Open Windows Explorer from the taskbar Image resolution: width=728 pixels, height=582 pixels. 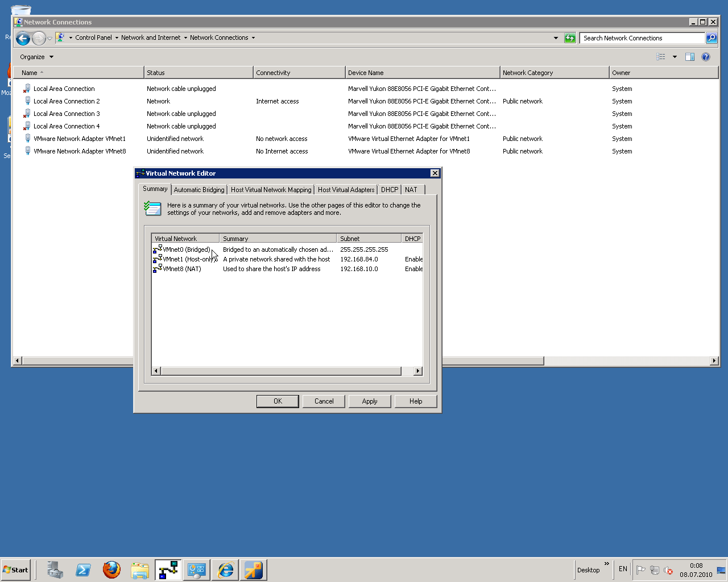140,570
